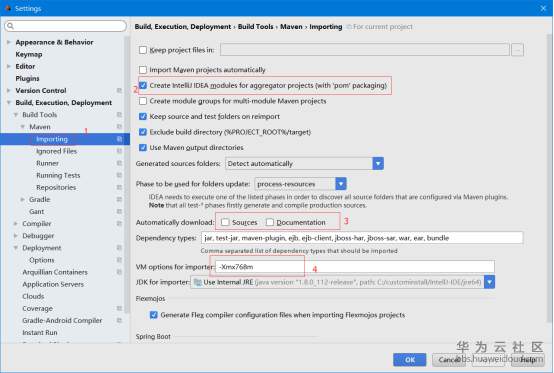Check automatic download of Sources
Screen dimensions: 554x373
225,222
